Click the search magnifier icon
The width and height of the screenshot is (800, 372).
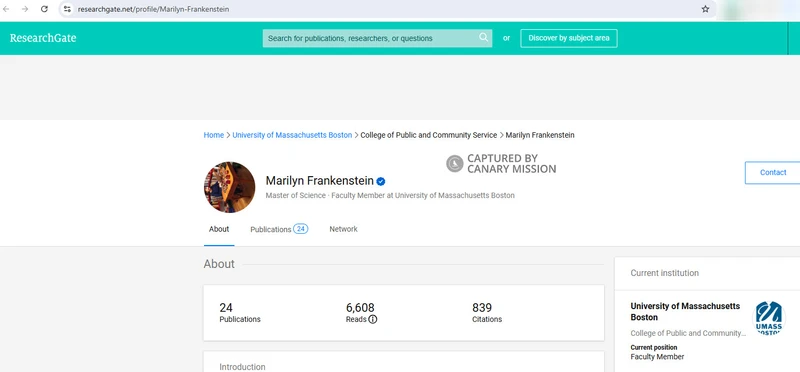(x=483, y=37)
